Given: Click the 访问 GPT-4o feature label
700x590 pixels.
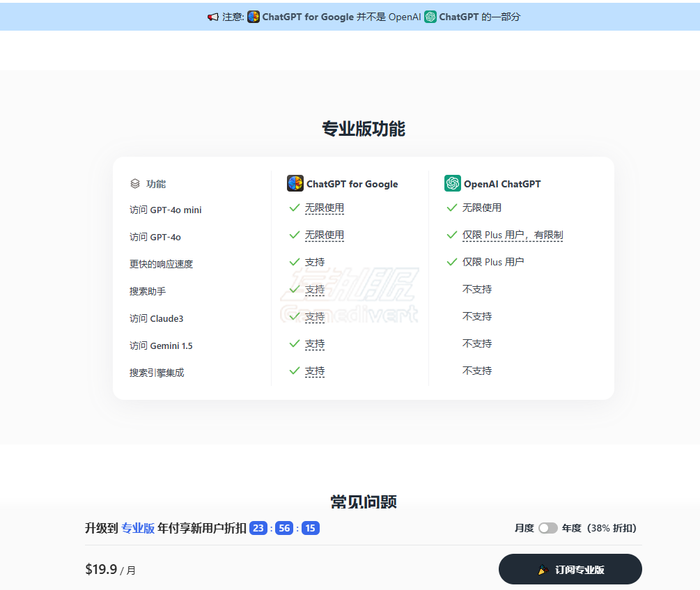Looking at the screenshot, I should 155,237.
